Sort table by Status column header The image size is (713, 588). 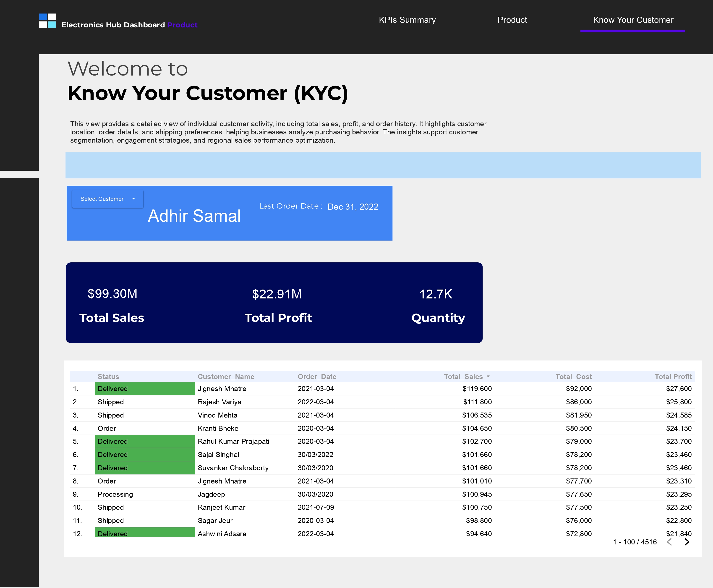(x=108, y=377)
